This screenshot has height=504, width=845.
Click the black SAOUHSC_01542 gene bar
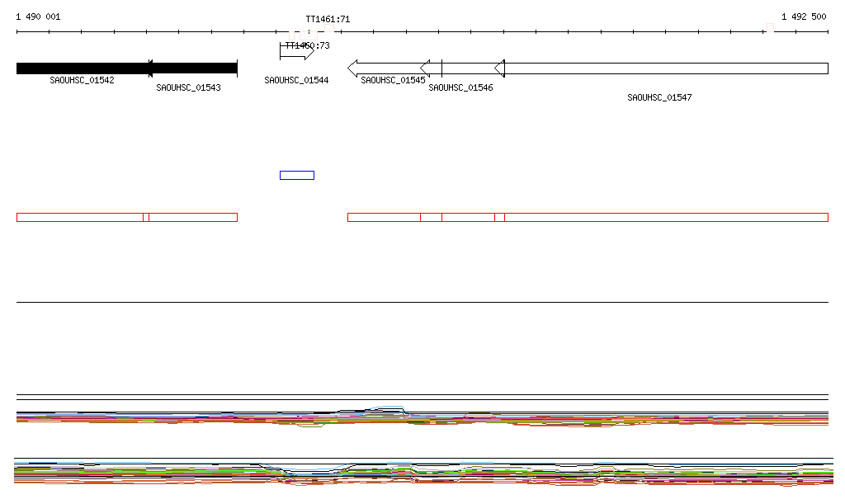tap(81, 68)
